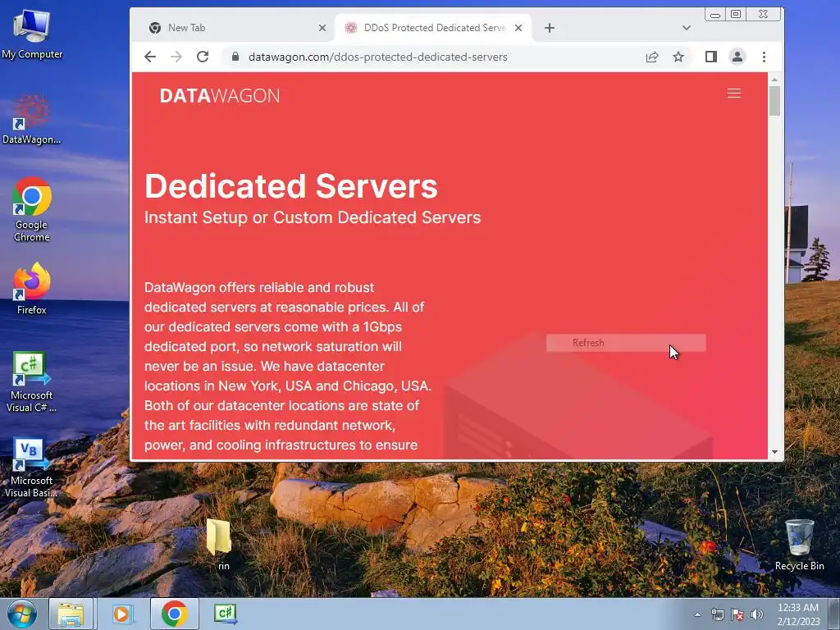Click the page scrollbar down arrow
Screen dimensions: 840x630
click(774, 452)
